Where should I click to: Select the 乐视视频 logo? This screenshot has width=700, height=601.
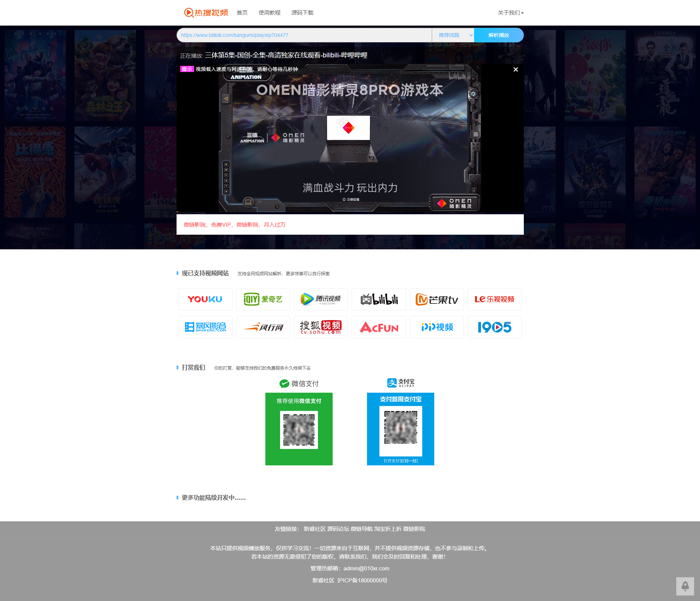tap(494, 299)
